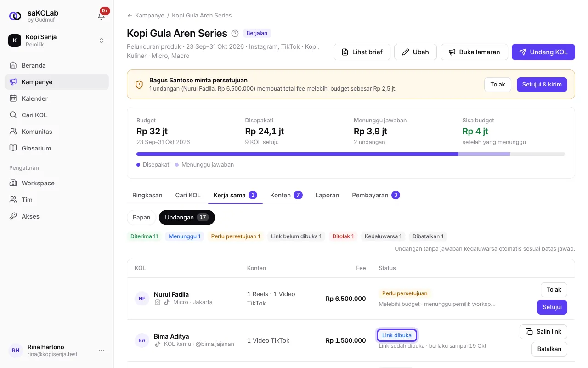
Task: Click Tolak in the approval banner
Action: (498, 85)
